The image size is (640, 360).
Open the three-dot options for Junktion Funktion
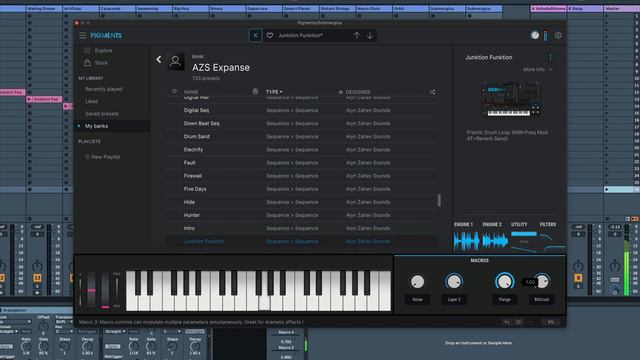(550, 57)
